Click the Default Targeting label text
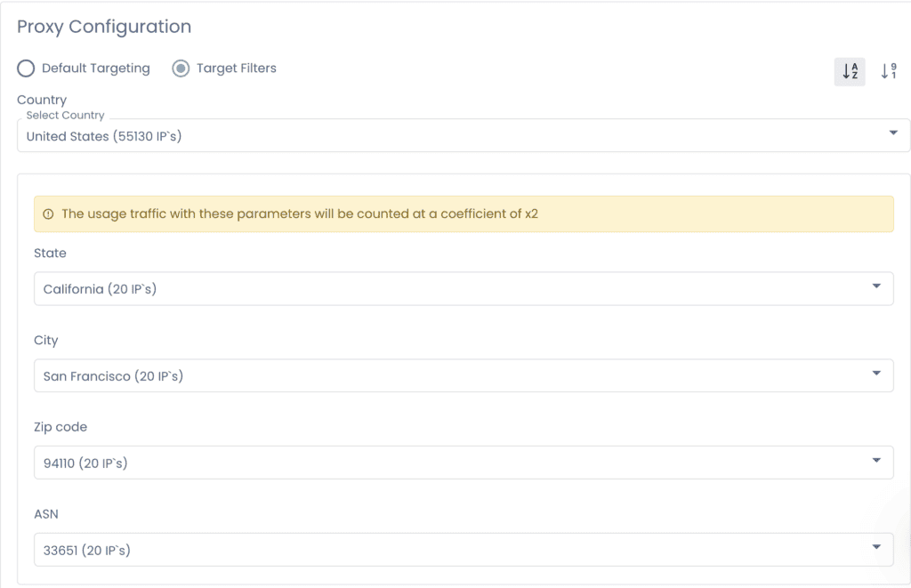Viewport: 911px width, 588px height. (x=96, y=68)
